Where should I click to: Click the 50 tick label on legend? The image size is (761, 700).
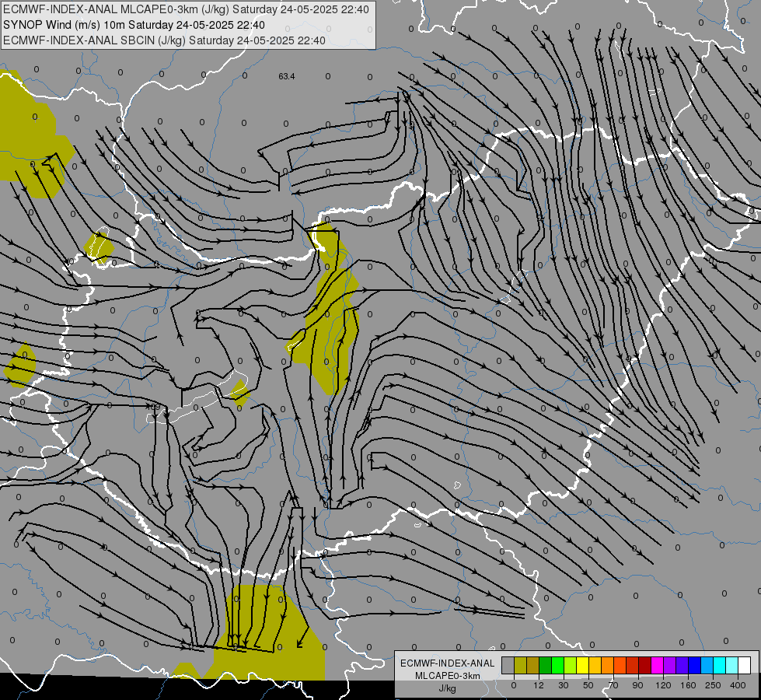pyautogui.click(x=588, y=685)
